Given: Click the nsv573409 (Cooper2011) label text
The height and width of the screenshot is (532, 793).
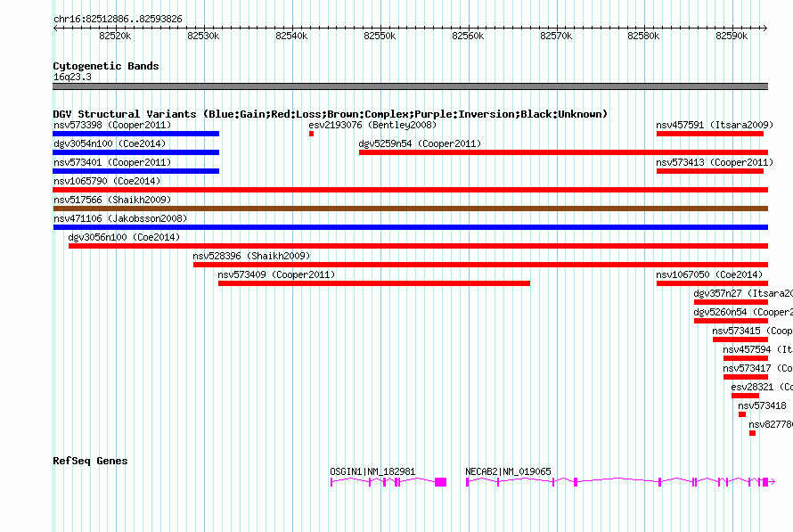Looking at the screenshot, I should (276, 274).
